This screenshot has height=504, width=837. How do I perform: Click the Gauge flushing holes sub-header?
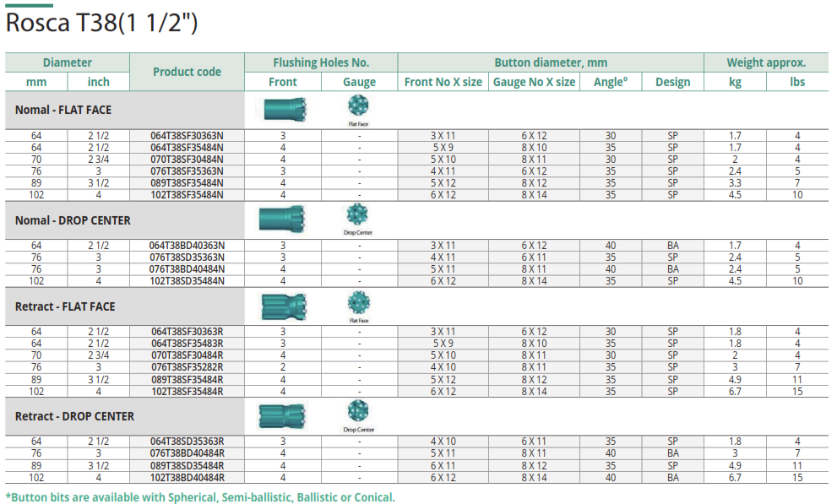(x=359, y=82)
